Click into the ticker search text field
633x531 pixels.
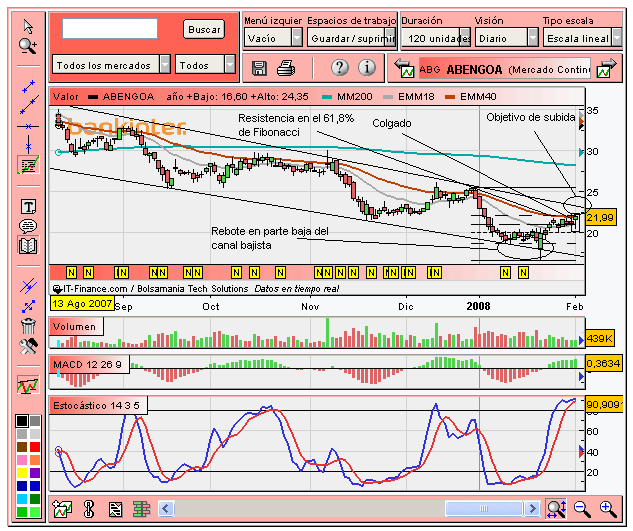click(x=110, y=29)
